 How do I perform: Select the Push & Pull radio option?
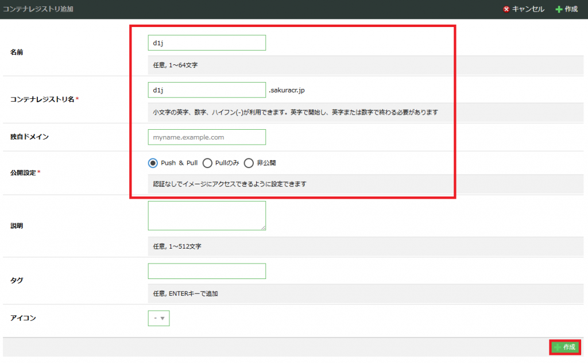(153, 163)
